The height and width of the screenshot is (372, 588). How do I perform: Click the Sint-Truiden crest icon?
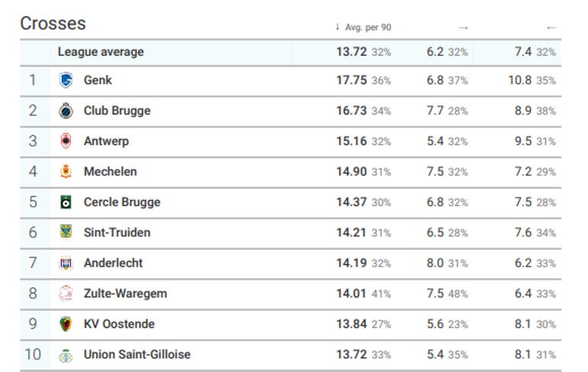click(66, 232)
